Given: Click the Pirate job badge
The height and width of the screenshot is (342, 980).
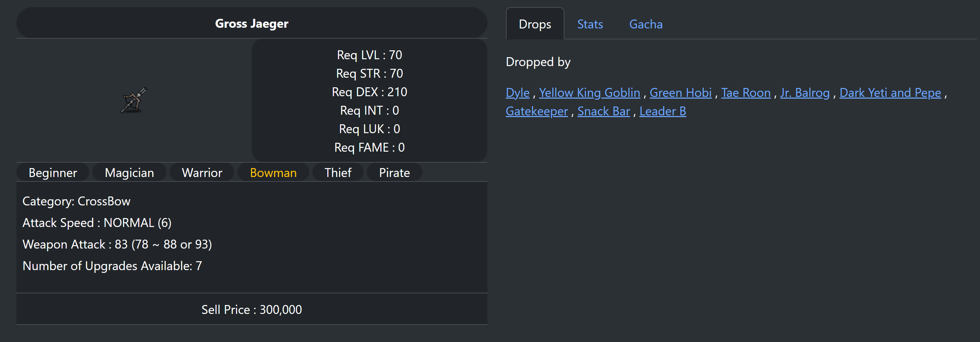Looking at the screenshot, I should click(394, 173).
